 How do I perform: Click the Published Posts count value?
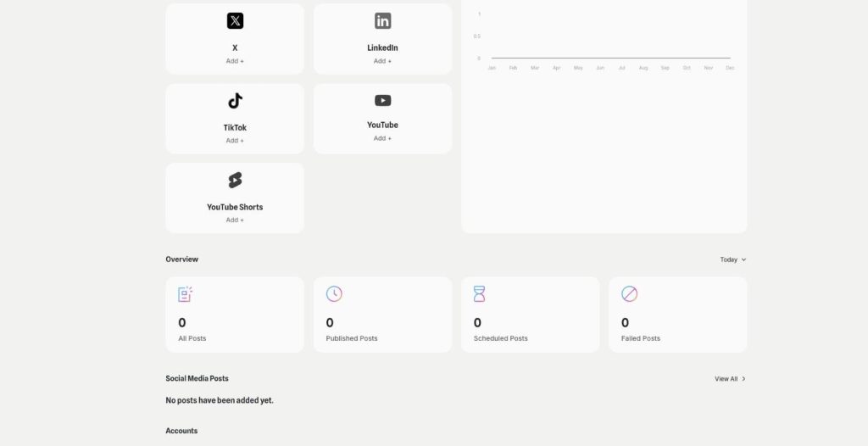(x=330, y=322)
